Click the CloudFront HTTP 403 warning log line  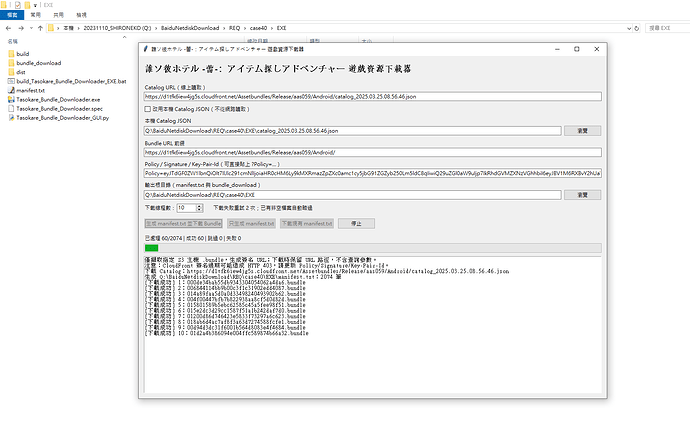pyautogui.click(x=267, y=266)
